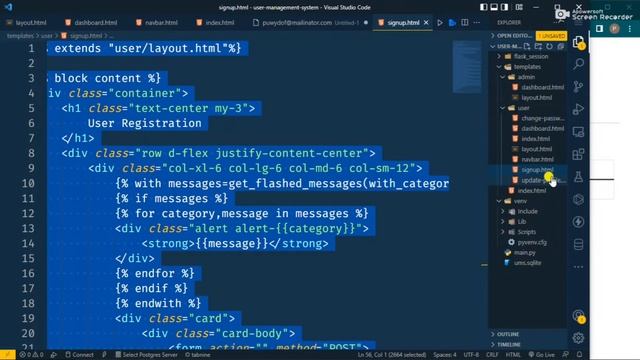Screen dimensions: 640x360
Task: Close the signup.html tab
Action: click(x=426, y=22)
